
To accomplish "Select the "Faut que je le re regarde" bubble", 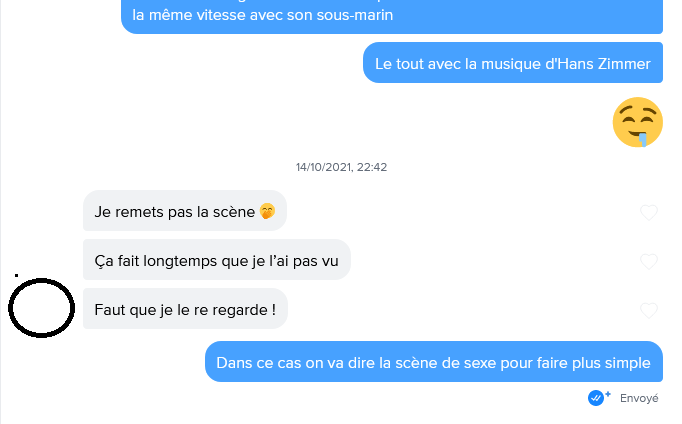I will 185,309.
